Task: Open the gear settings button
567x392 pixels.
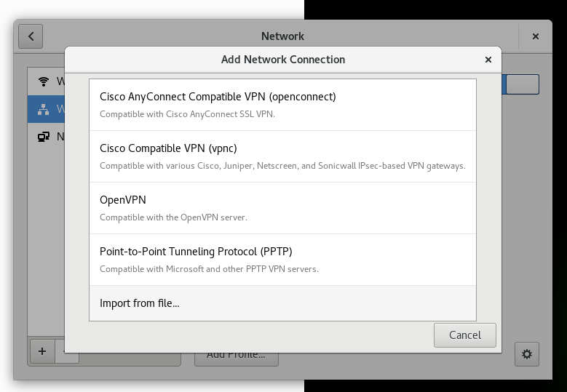Action: pos(527,354)
